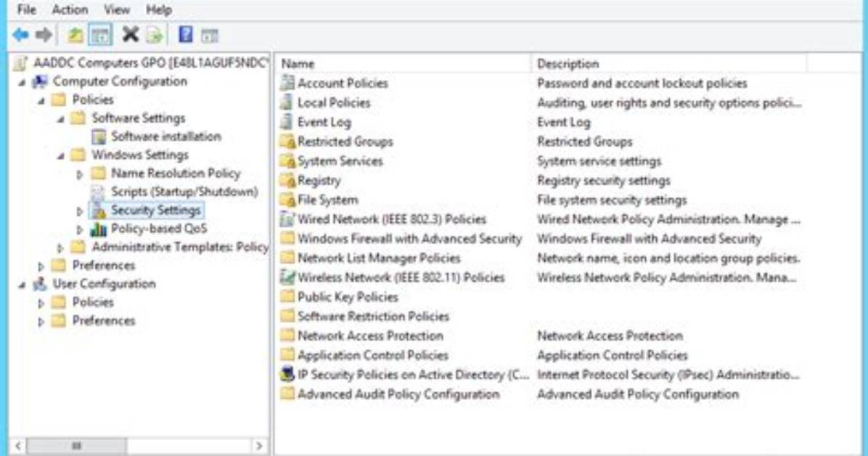
Task: Collapse the Windows Settings node
Action: tap(61, 155)
